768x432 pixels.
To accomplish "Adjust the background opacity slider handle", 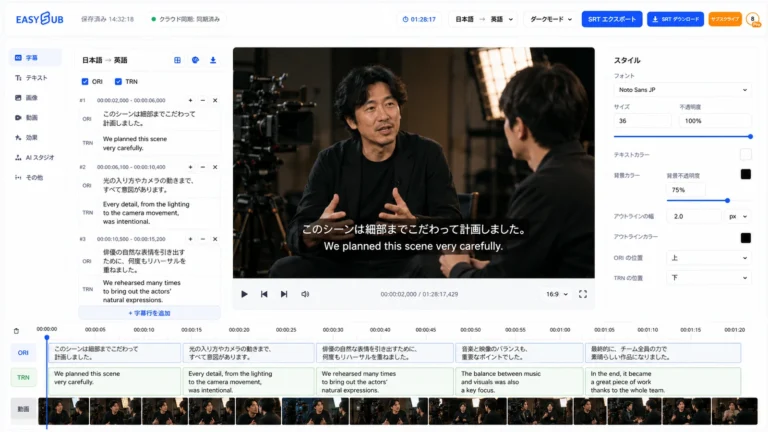I will pyautogui.click(x=727, y=200).
